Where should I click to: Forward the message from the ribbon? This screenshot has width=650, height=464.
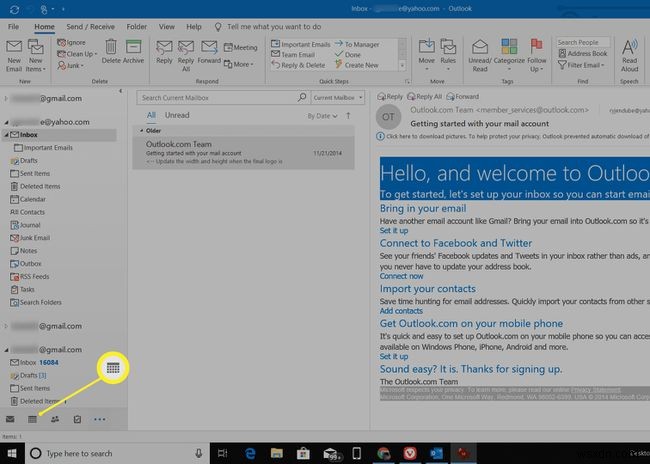click(x=209, y=52)
